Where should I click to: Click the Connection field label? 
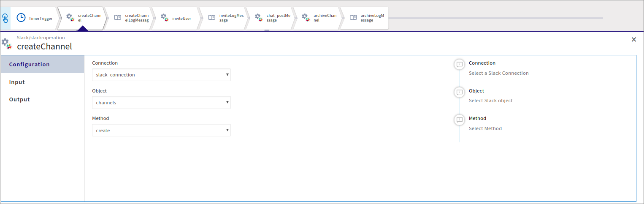coord(105,63)
